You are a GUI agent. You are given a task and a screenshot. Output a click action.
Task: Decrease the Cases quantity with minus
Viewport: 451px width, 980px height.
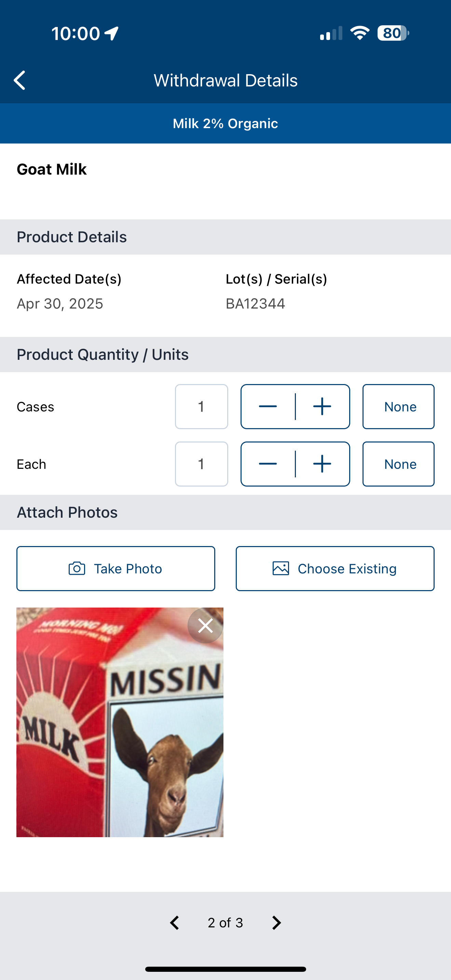(268, 406)
